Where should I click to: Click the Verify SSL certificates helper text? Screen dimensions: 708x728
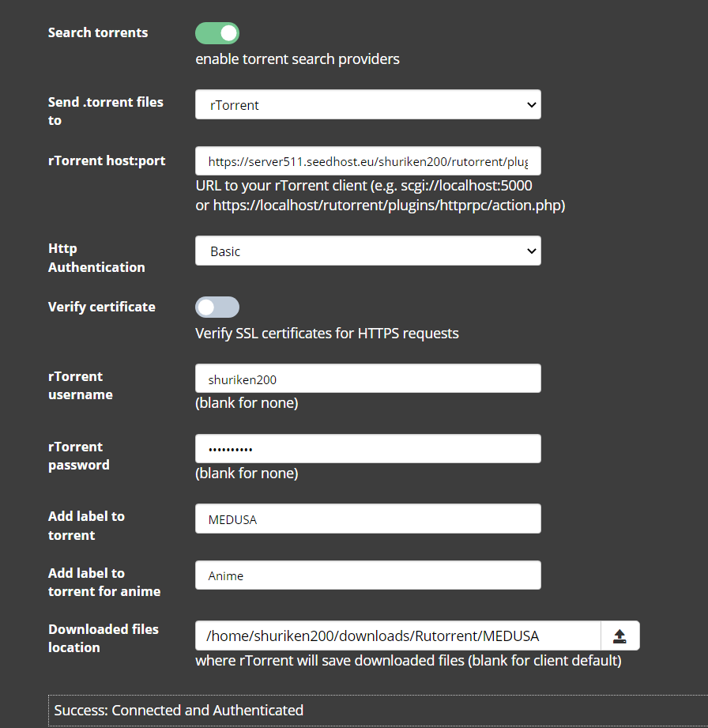[x=326, y=333]
